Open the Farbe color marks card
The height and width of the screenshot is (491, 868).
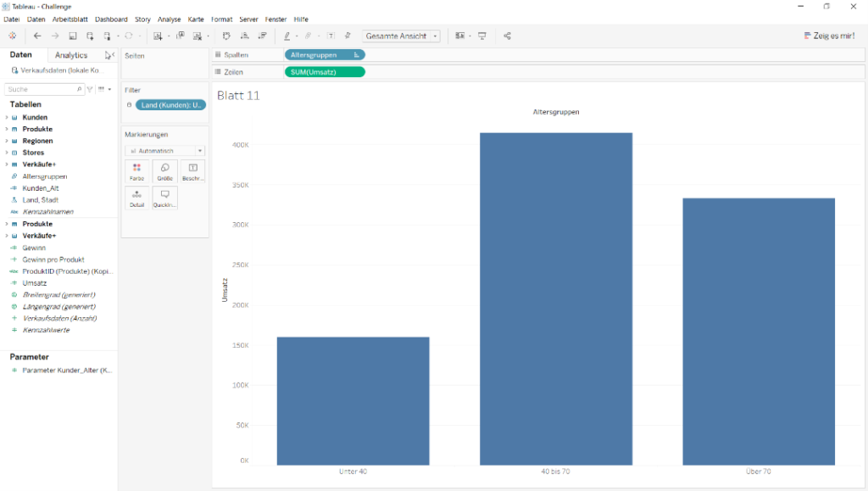(x=136, y=171)
